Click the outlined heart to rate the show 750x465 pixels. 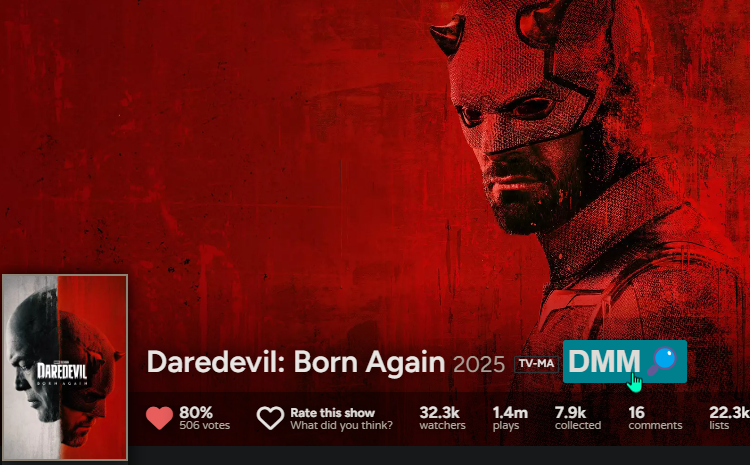pos(270,418)
